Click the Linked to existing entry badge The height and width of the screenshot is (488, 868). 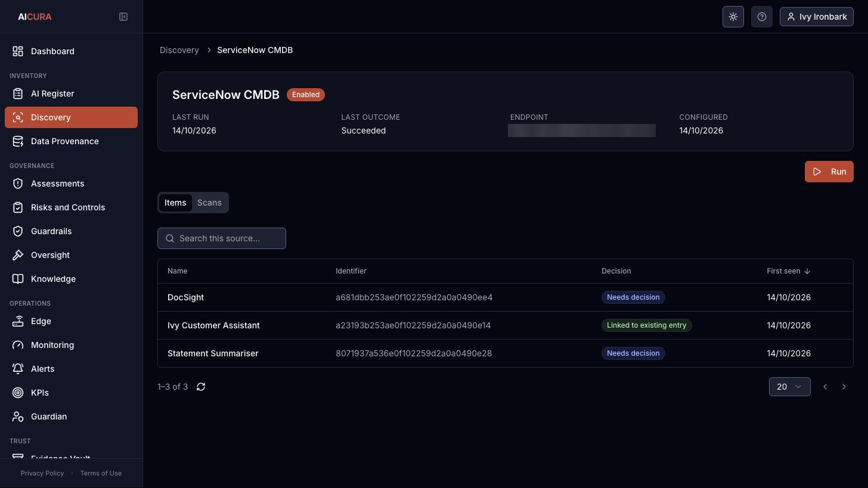[646, 325]
